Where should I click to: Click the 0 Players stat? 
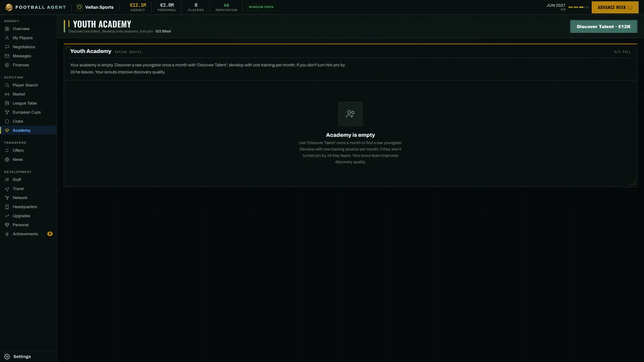pyautogui.click(x=196, y=7)
